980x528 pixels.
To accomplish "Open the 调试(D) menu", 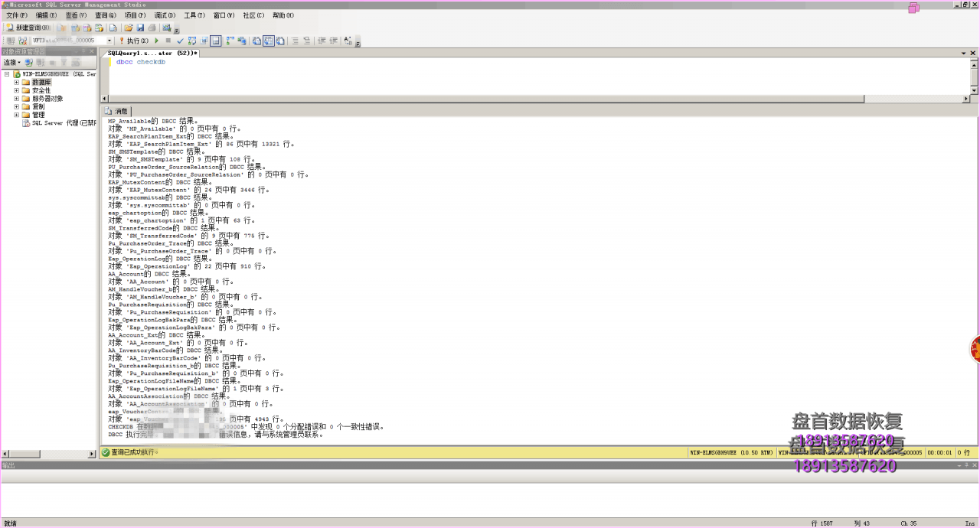I will (x=165, y=15).
